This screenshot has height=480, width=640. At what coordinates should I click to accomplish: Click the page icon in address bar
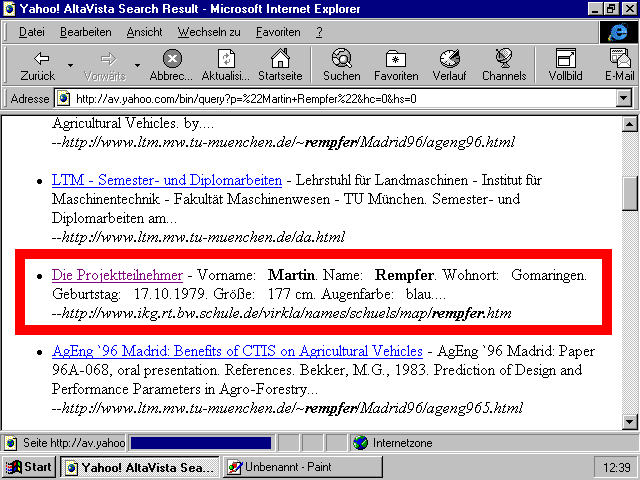[x=63, y=98]
